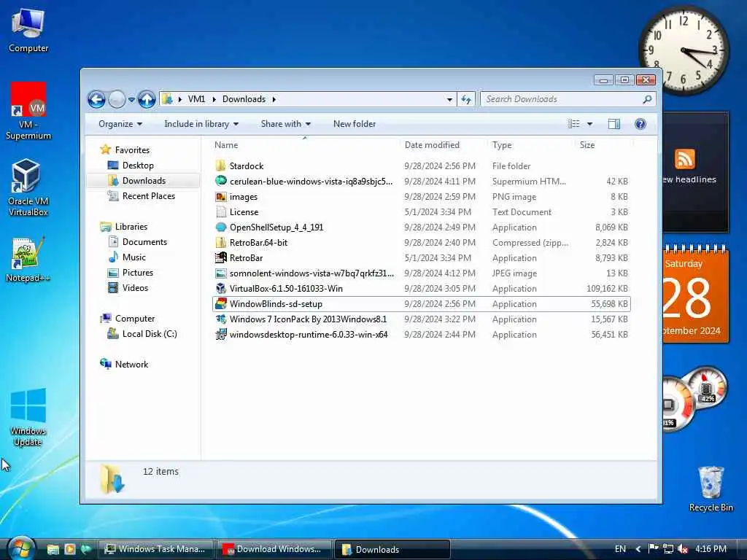Screen dimensions: 747x560
Task: Select the License text document icon
Action: coord(220,212)
